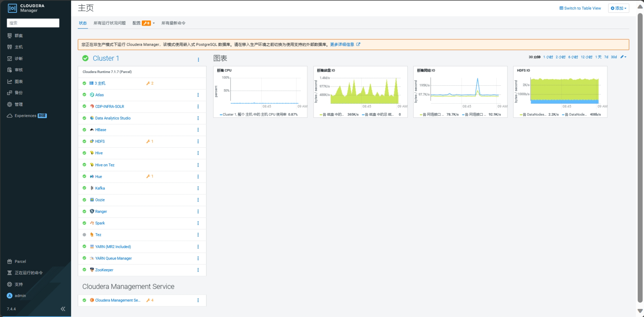Click the Hue wrench 1 configuration warning

pos(150,176)
